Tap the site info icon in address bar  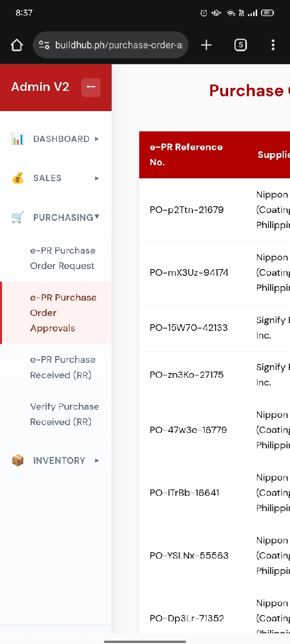coord(44,45)
